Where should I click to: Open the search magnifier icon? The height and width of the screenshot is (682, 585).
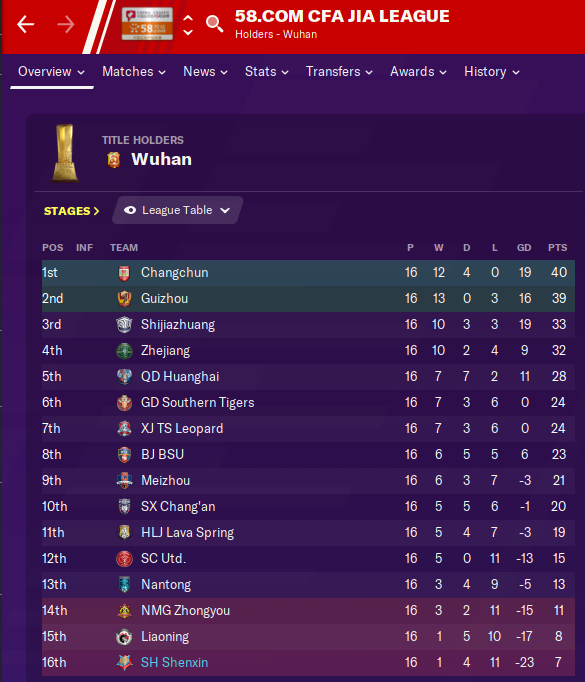pos(214,24)
